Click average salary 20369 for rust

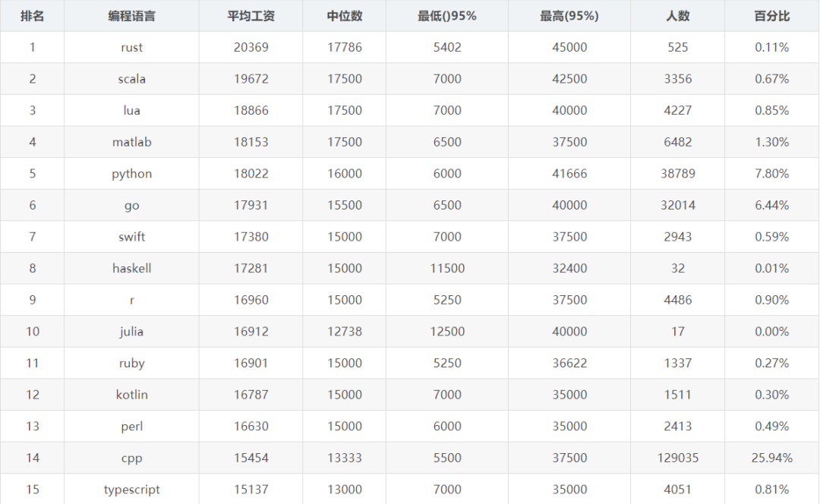[251, 47]
